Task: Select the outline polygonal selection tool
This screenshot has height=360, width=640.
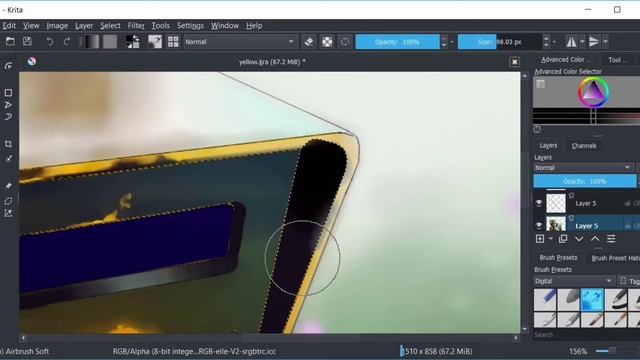Action: click(x=8, y=201)
